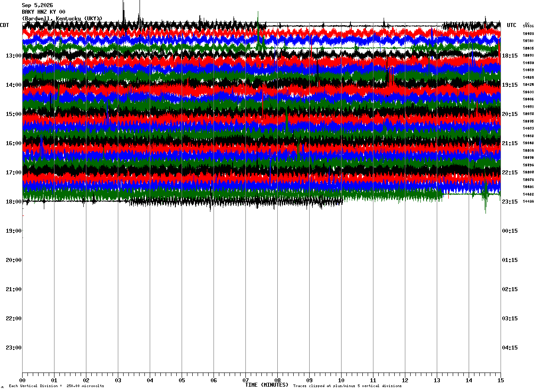Viewport: 536px width, 392px height.
Task: Click the traces clipped footnote text
Action: click(347, 386)
